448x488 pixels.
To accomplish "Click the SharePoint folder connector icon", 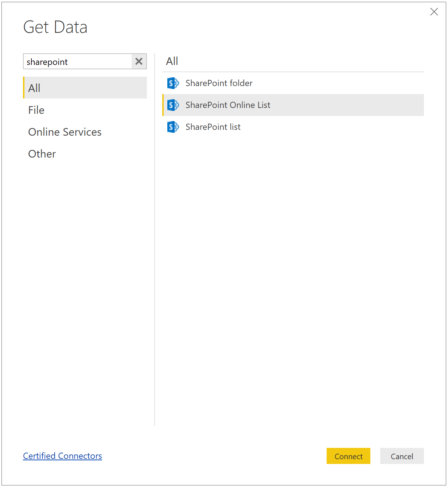I will (x=173, y=83).
